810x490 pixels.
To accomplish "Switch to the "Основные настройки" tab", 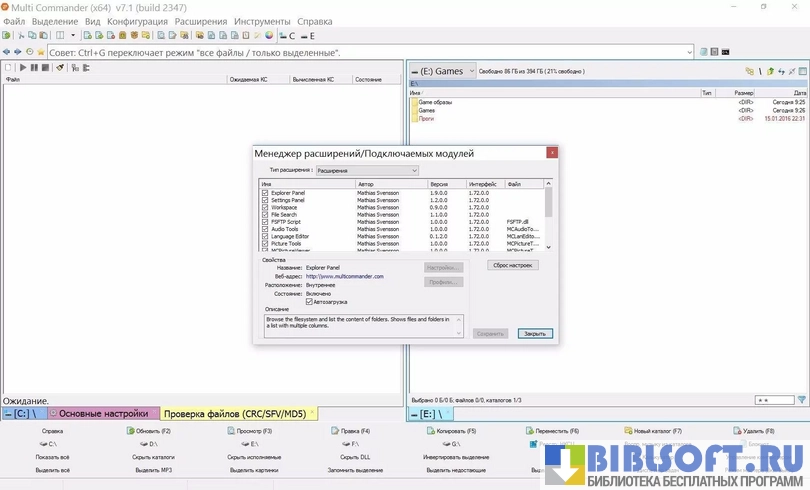I will click(x=103, y=413).
